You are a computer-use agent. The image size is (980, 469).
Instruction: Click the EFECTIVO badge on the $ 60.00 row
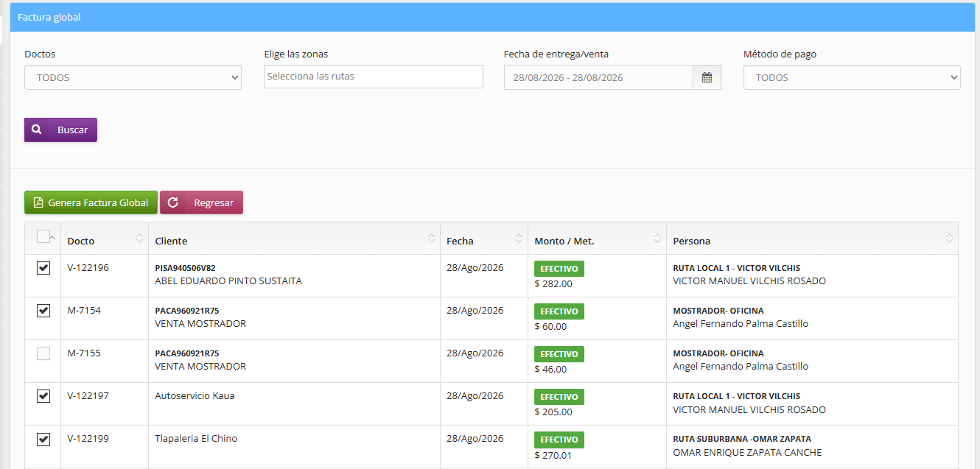[559, 311]
